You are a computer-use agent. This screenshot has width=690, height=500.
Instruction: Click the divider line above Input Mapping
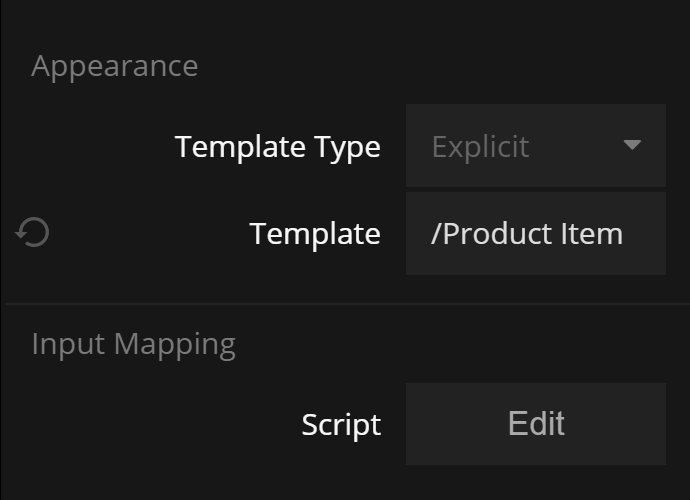[345, 304]
